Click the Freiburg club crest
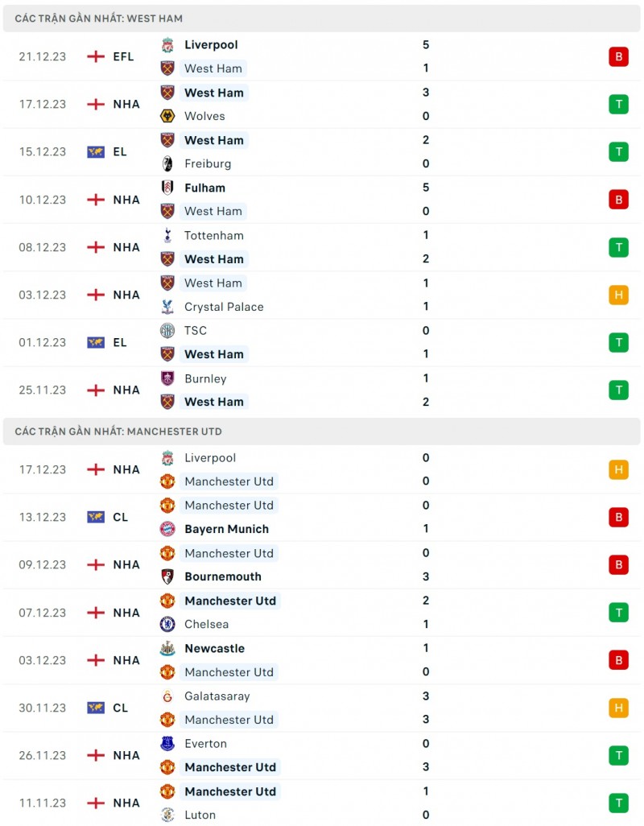Viewport: 644px width, 826px height. pyautogui.click(x=167, y=163)
